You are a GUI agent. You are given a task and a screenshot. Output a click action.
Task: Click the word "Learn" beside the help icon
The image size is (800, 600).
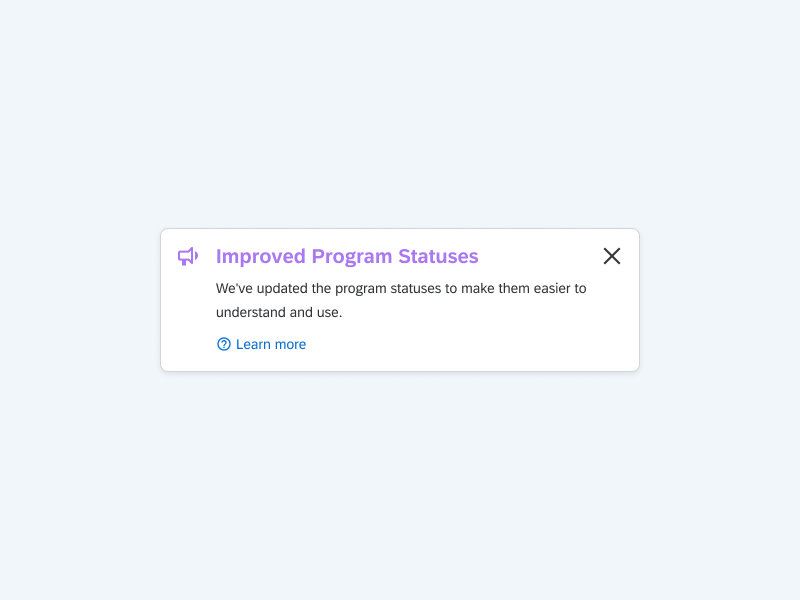pyautogui.click(x=254, y=344)
